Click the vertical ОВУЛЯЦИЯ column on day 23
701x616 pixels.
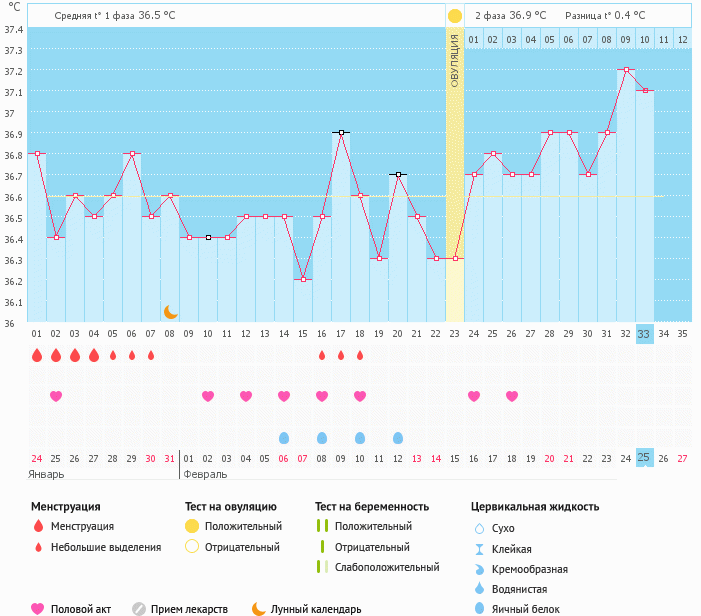[455, 180]
